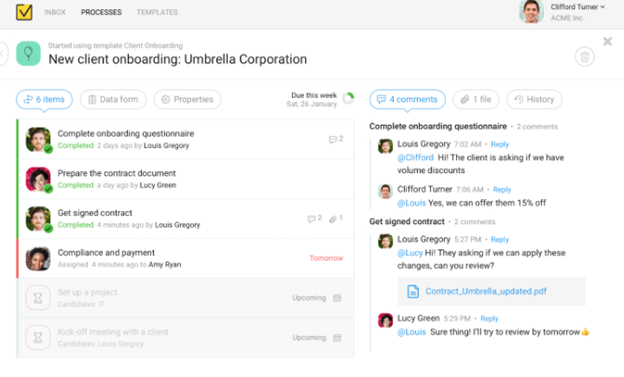The height and width of the screenshot is (377, 624).
Task: Click @Louis mention in Clifford's comment
Action: pyautogui.click(x=411, y=203)
